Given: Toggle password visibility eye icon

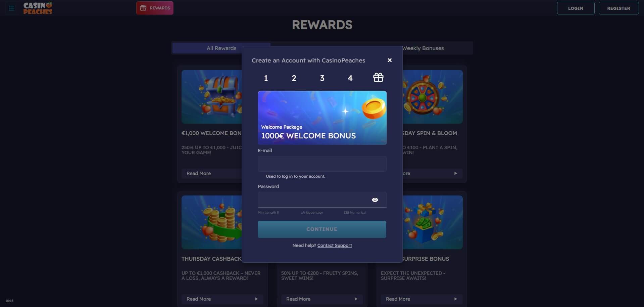Looking at the screenshot, I should (x=375, y=200).
